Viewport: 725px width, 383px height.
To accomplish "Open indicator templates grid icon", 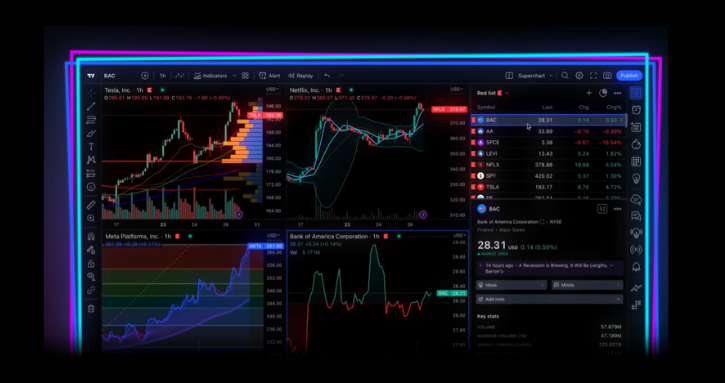I will pyautogui.click(x=245, y=76).
